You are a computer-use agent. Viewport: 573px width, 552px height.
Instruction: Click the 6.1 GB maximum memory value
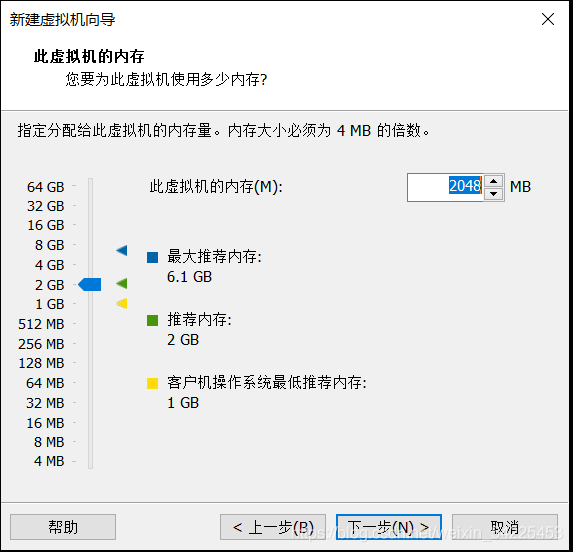coord(189,277)
